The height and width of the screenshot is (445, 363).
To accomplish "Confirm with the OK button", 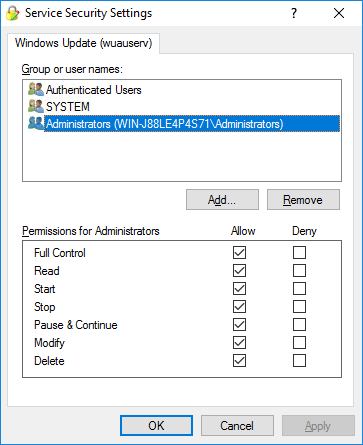I will point(156,426).
